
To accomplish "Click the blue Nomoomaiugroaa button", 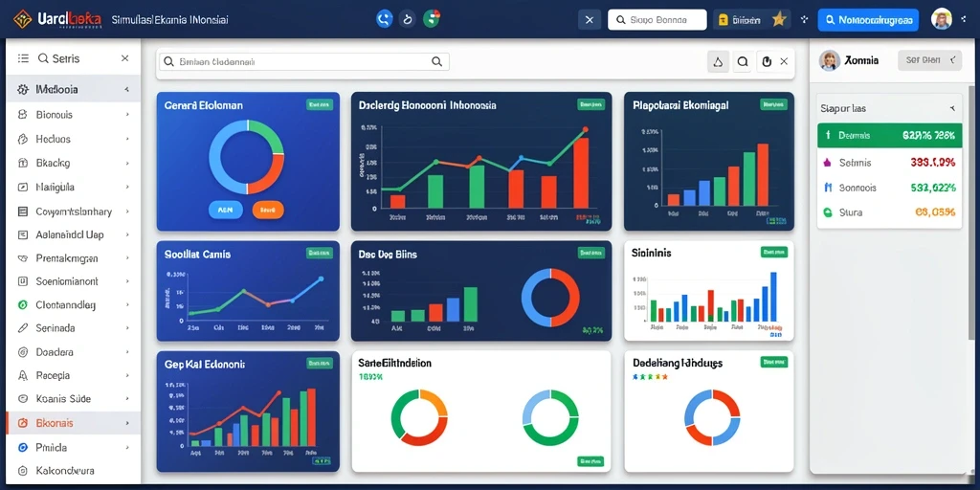I will click(868, 20).
